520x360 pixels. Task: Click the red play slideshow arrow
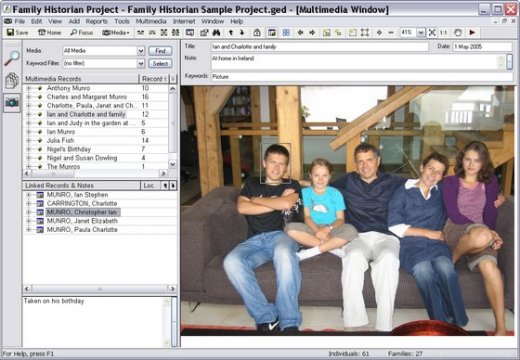coord(472,32)
